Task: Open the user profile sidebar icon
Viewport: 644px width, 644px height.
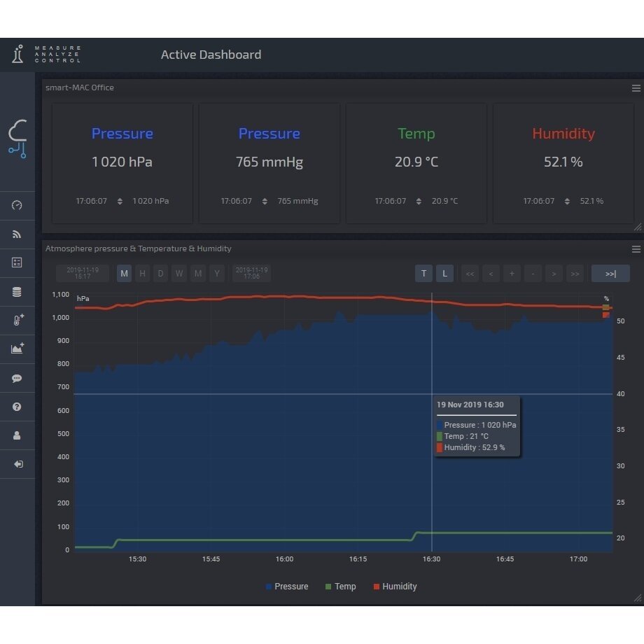Action: point(17,435)
